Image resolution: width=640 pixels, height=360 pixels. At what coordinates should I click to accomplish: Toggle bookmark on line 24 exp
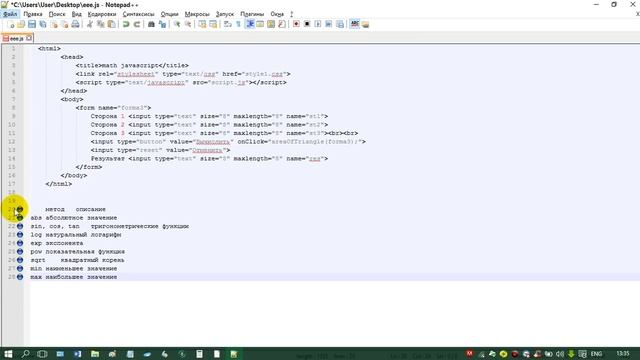[20, 243]
